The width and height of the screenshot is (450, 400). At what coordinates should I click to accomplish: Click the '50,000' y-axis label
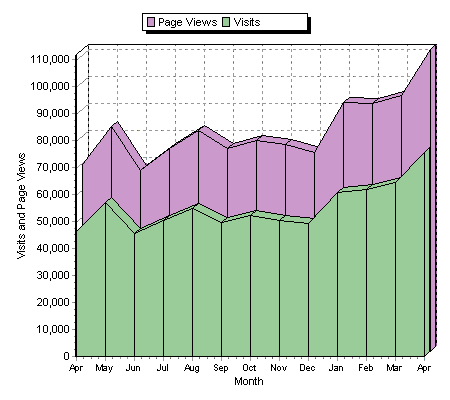[x=53, y=221]
